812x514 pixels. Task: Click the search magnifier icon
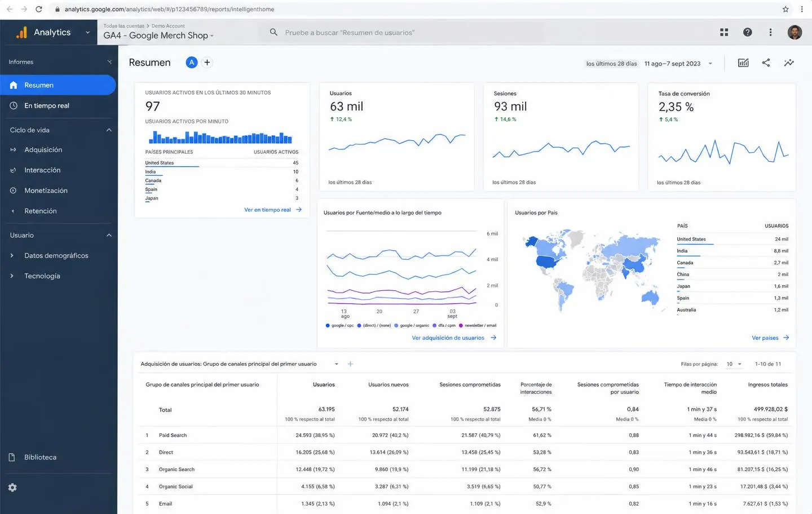pyautogui.click(x=273, y=32)
